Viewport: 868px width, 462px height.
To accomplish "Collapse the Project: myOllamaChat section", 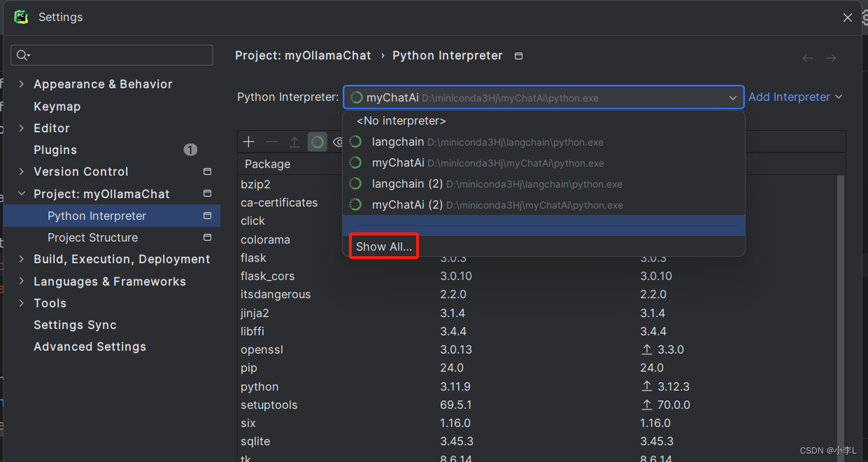I will (22, 194).
